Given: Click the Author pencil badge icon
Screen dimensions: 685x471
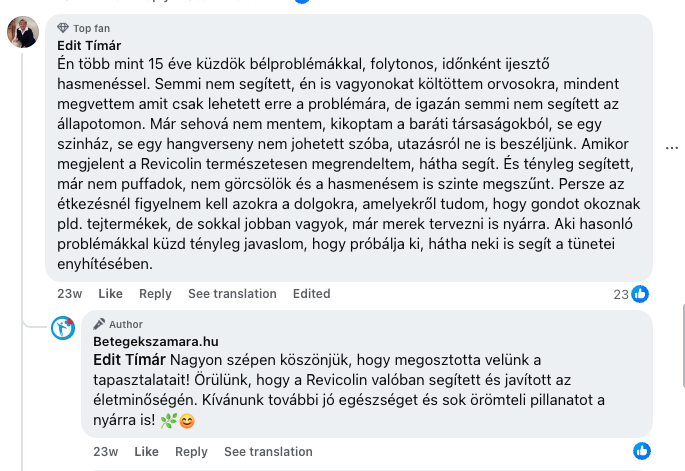Looking at the screenshot, I should (99, 324).
